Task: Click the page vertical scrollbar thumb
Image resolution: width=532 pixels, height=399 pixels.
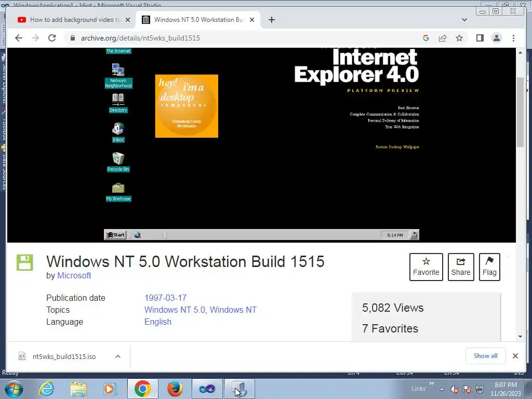Action: (521, 112)
